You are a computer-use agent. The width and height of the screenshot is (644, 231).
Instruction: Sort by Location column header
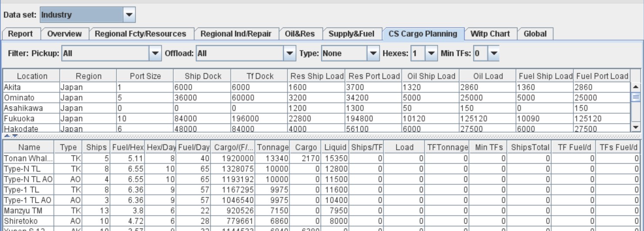point(32,76)
